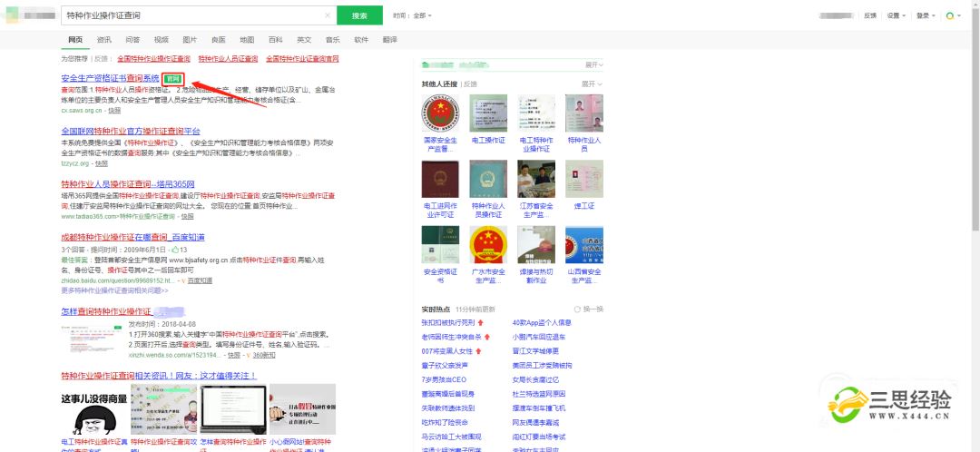This screenshot has width=980, height=452.
Task: Open 全国联网特种作业官方操作证查询平台 link
Action: point(131,132)
